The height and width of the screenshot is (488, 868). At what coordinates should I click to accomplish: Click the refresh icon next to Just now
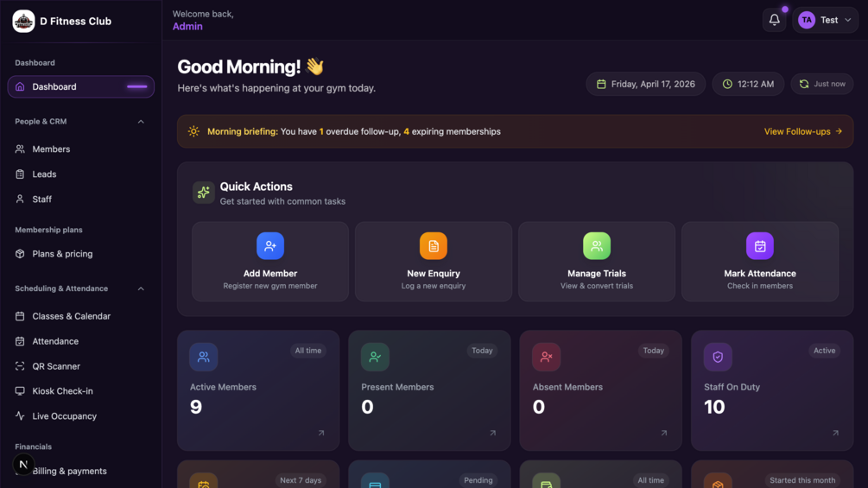804,84
